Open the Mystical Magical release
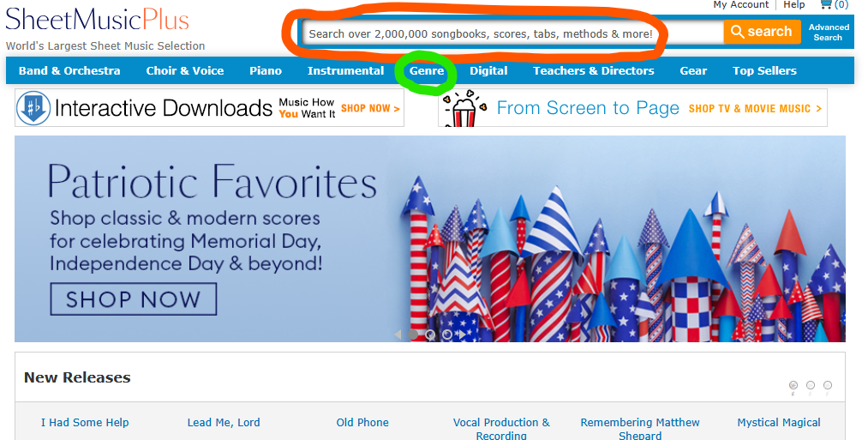The width and height of the screenshot is (868, 440). click(x=779, y=422)
